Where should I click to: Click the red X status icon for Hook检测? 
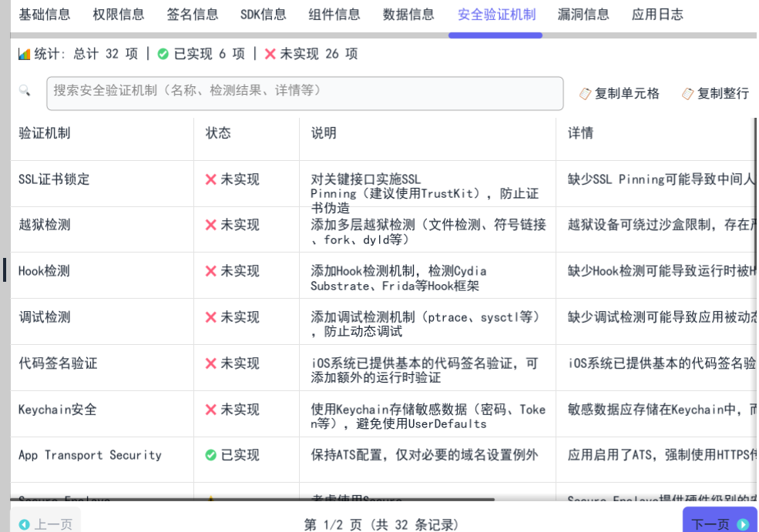(210, 271)
